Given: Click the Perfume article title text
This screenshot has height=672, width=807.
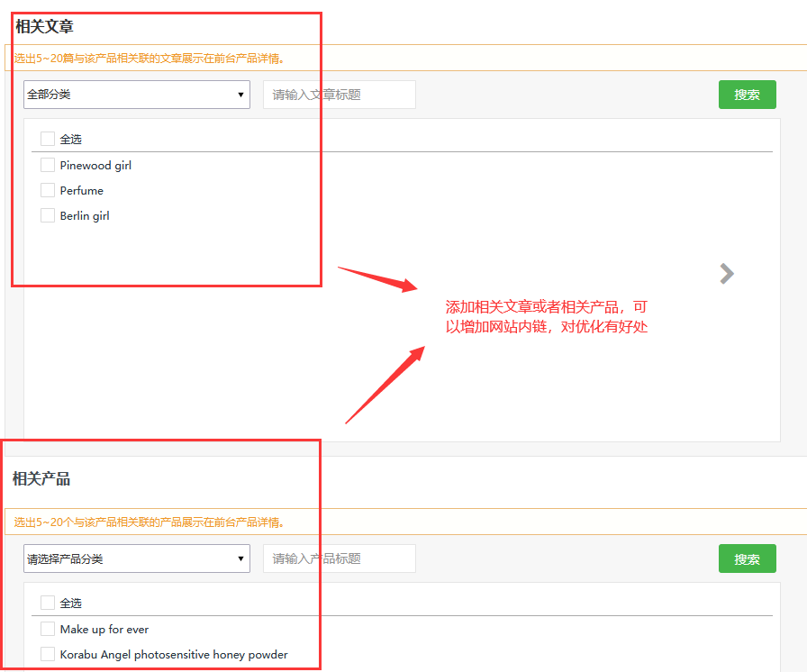Looking at the screenshot, I should click(82, 191).
